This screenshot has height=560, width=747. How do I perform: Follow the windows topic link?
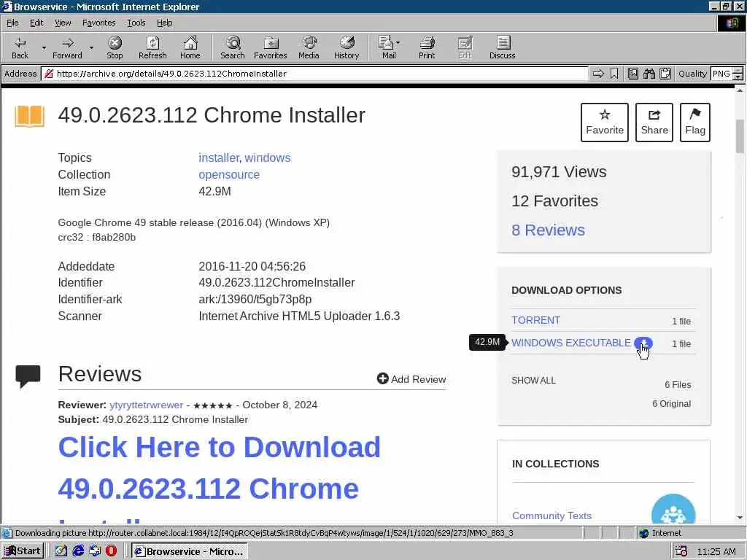pyautogui.click(x=267, y=157)
